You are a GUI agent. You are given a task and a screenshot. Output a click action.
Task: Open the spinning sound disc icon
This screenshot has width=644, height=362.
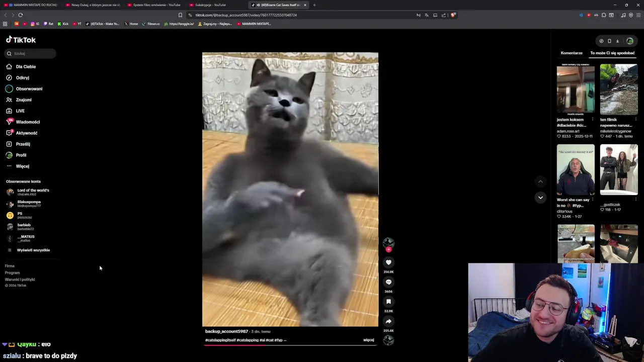pos(388,340)
